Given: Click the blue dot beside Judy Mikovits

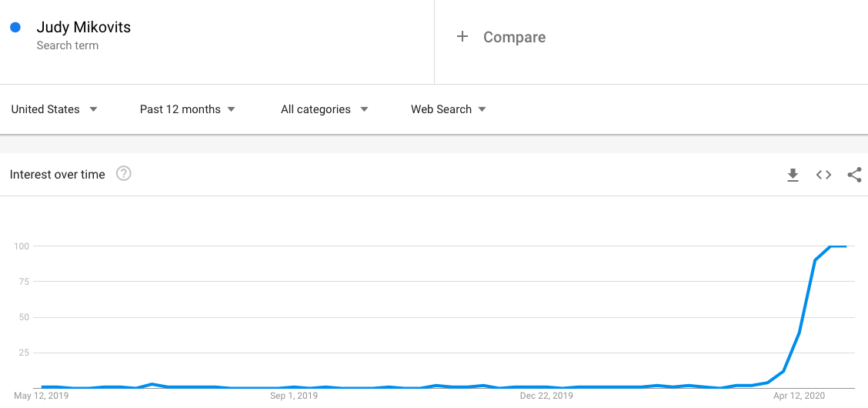Looking at the screenshot, I should [15, 27].
